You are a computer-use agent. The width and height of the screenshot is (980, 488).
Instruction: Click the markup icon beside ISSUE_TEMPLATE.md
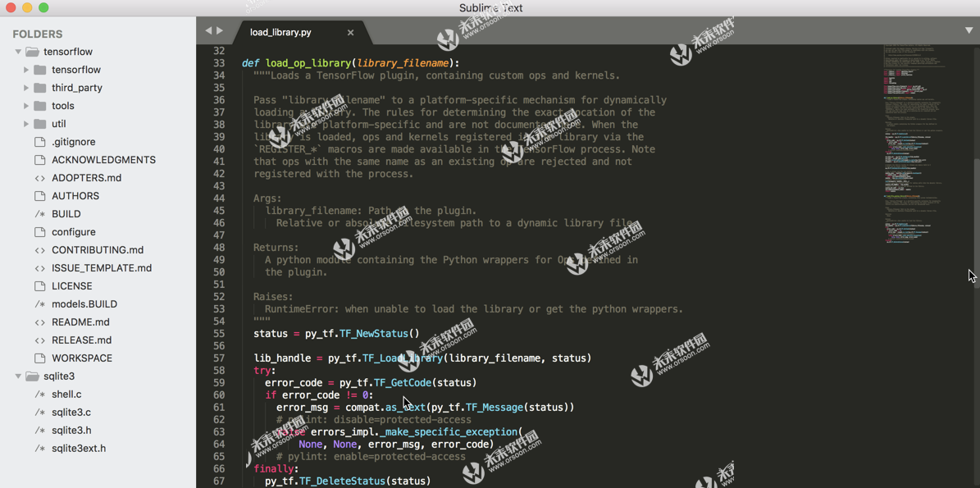point(40,268)
